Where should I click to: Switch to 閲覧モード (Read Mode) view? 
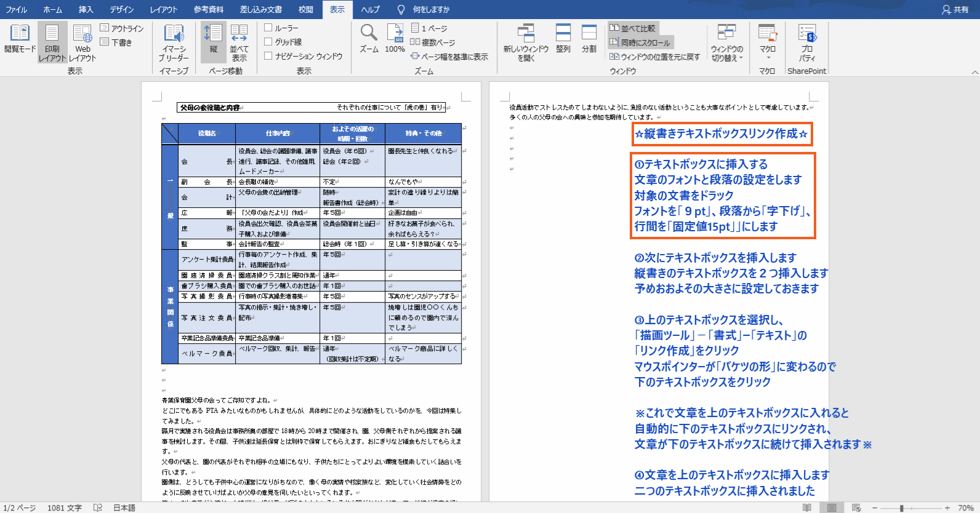(x=20, y=40)
